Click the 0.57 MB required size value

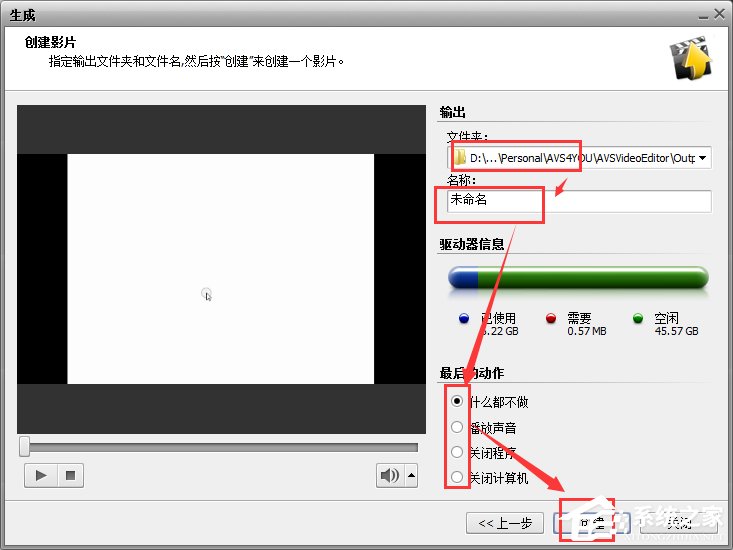[587, 331]
